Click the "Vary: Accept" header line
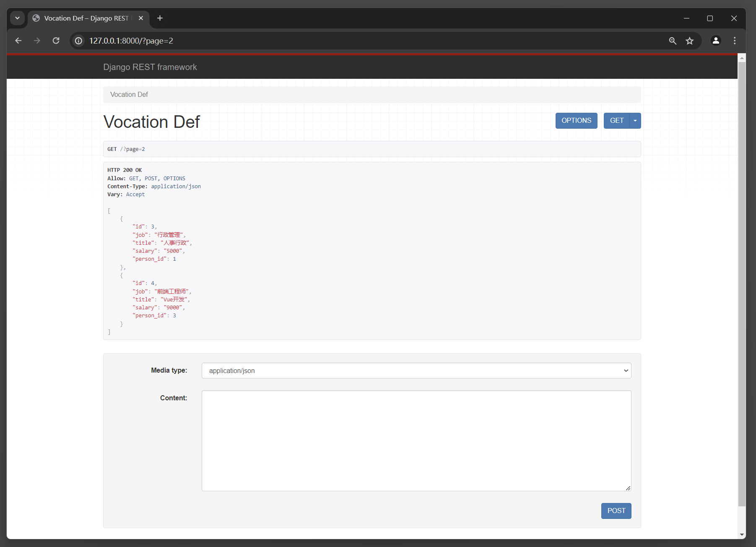 tap(126, 194)
